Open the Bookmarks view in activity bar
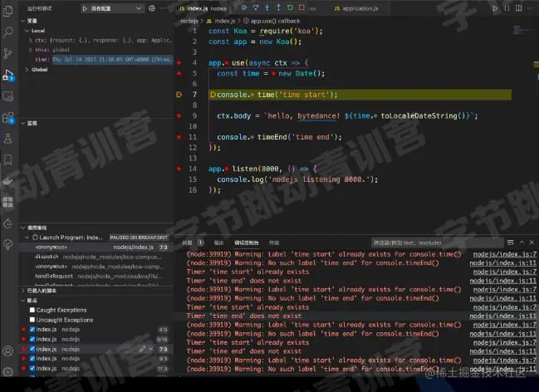The height and width of the screenshot is (392, 539). pos(7,159)
